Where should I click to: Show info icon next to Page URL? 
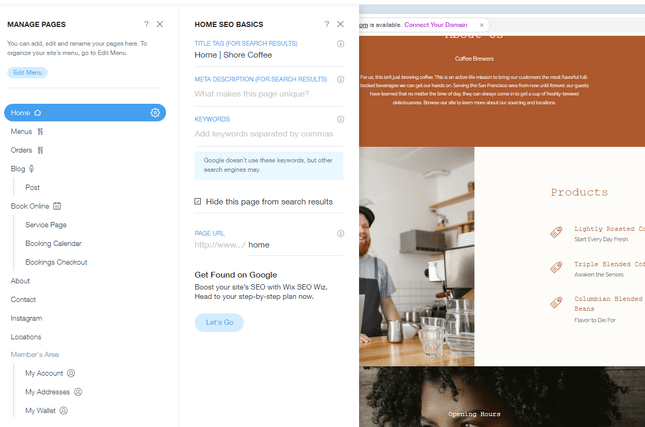(341, 234)
